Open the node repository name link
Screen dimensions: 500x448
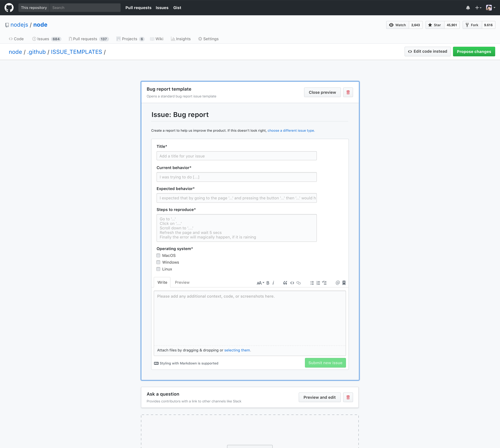tap(40, 25)
